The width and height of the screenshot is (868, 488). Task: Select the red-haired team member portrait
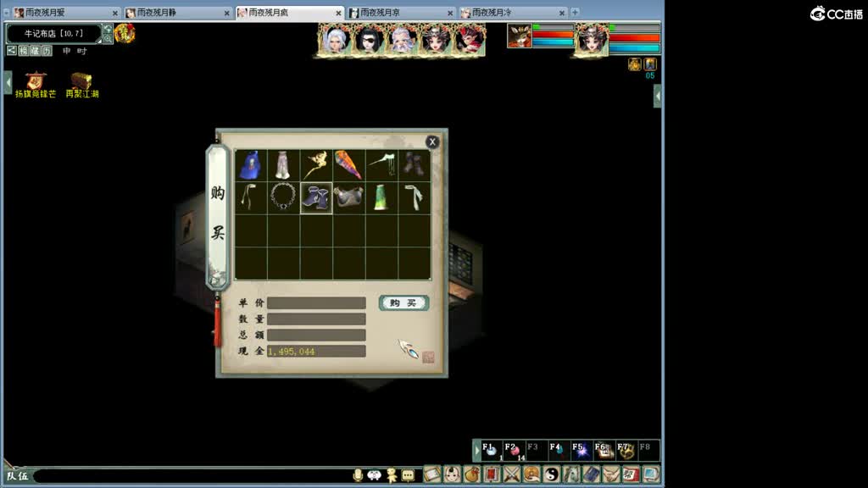click(x=468, y=40)
